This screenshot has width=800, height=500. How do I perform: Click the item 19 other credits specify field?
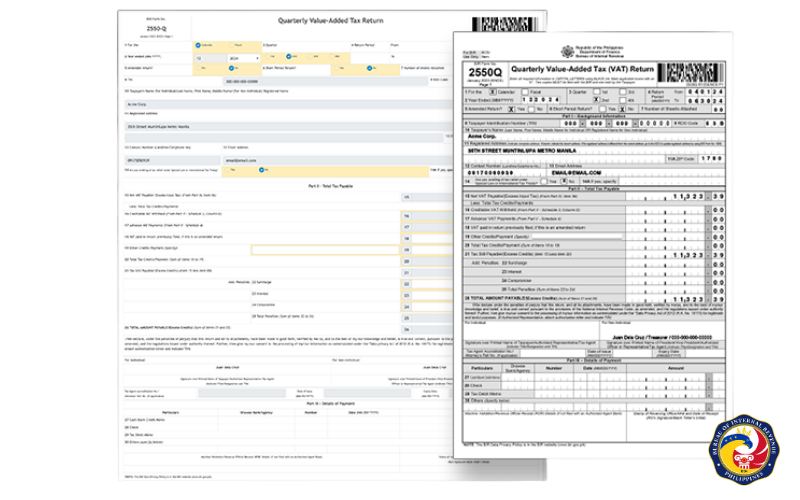[325, 250]
